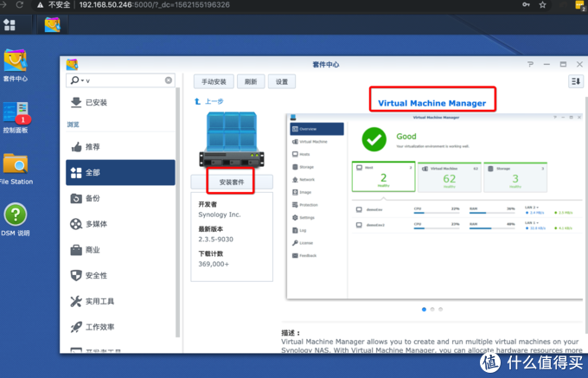Launch File Station from the desktop
The image size is (588, 378).
coord(16,169)
